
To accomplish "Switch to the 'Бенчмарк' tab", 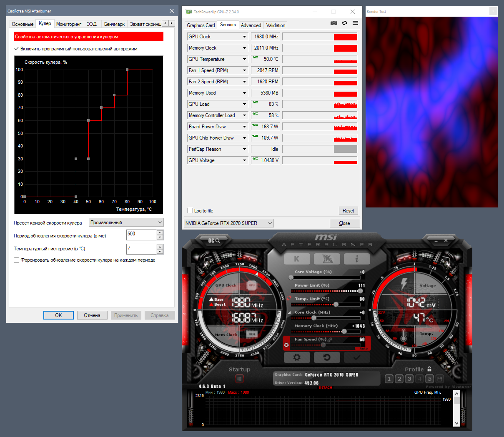I will click(x=114, y=24).
